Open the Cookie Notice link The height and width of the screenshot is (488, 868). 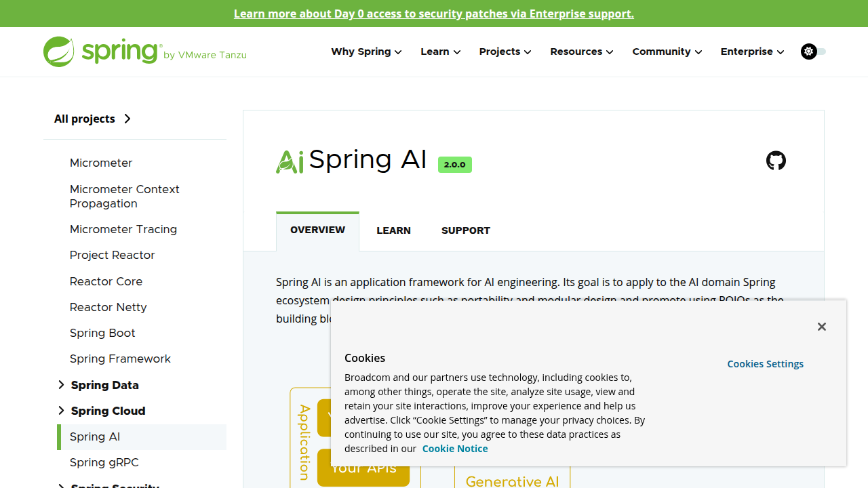[455, 449]
